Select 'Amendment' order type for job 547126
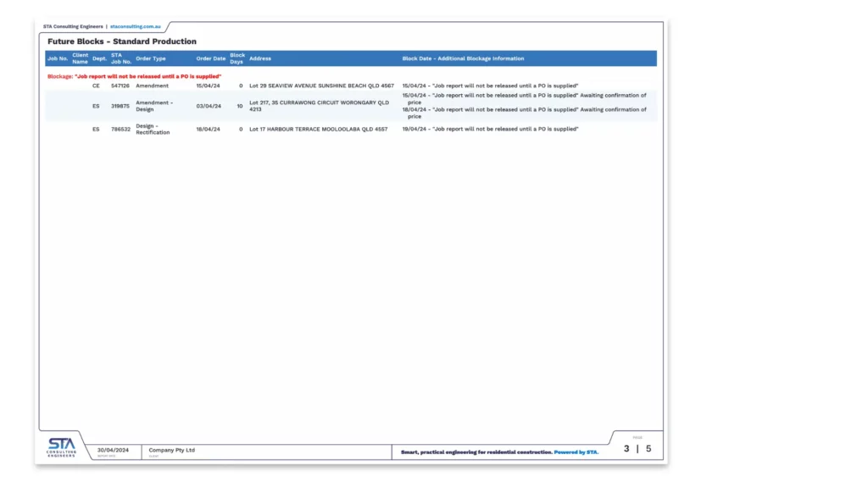868x488 pixels. pos(153,86)
